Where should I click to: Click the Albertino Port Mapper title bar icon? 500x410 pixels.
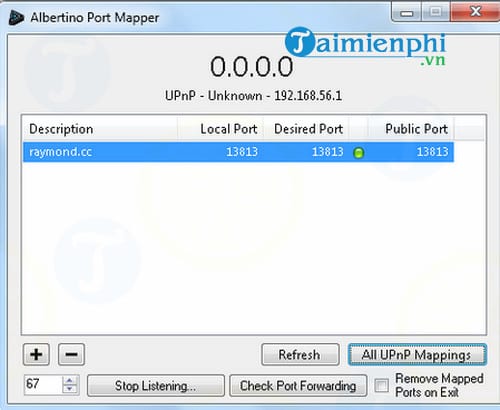tap(16, 18)
